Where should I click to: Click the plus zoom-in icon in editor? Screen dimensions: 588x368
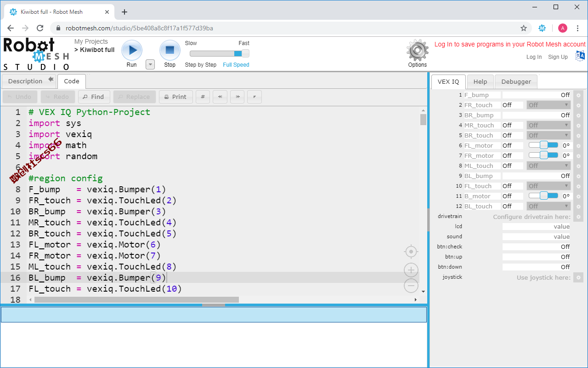(411, 270)
